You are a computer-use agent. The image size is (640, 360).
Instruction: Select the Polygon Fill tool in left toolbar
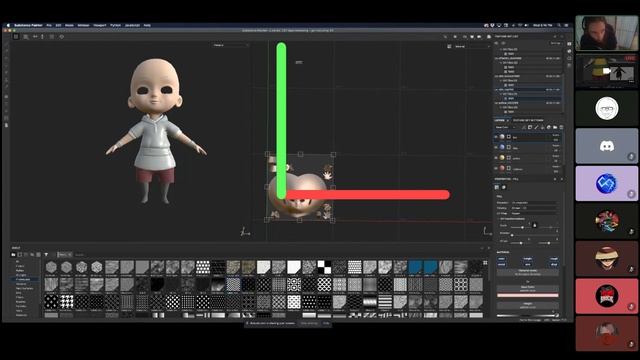[x=7, y=65]
